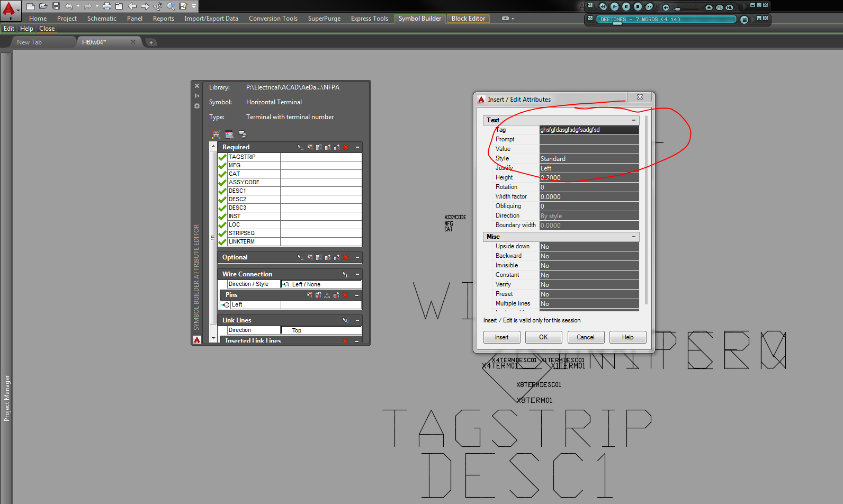
Task: Toggle the Constant value No
Action: pyautogui.click(x=589, y=275)
